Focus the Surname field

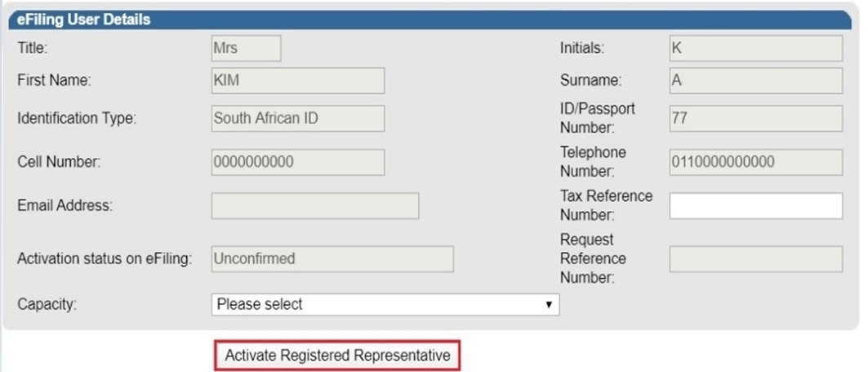pos(755,81)
